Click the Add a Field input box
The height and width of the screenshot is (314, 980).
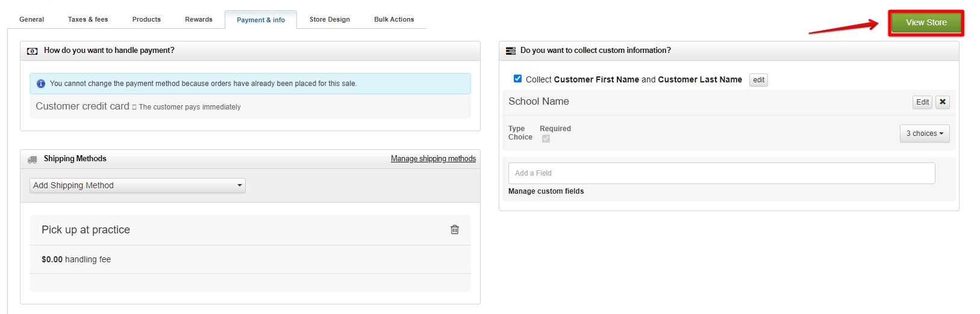coord(722,173)
